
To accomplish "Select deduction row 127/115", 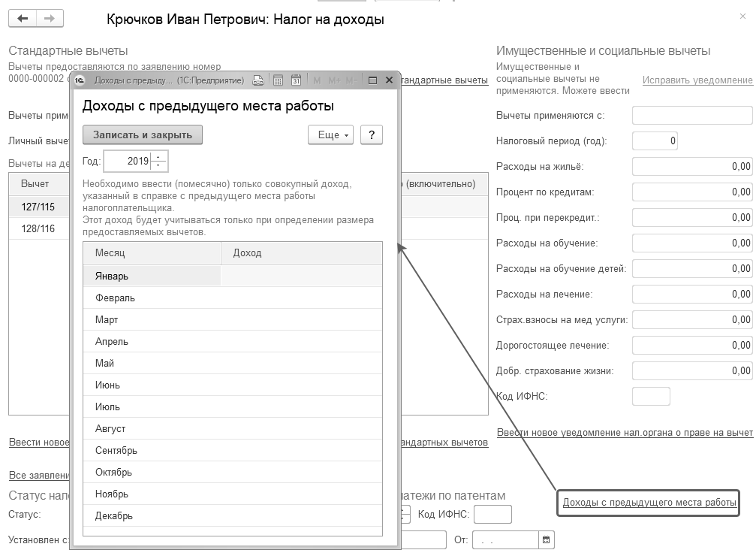I will coord(40,207).
